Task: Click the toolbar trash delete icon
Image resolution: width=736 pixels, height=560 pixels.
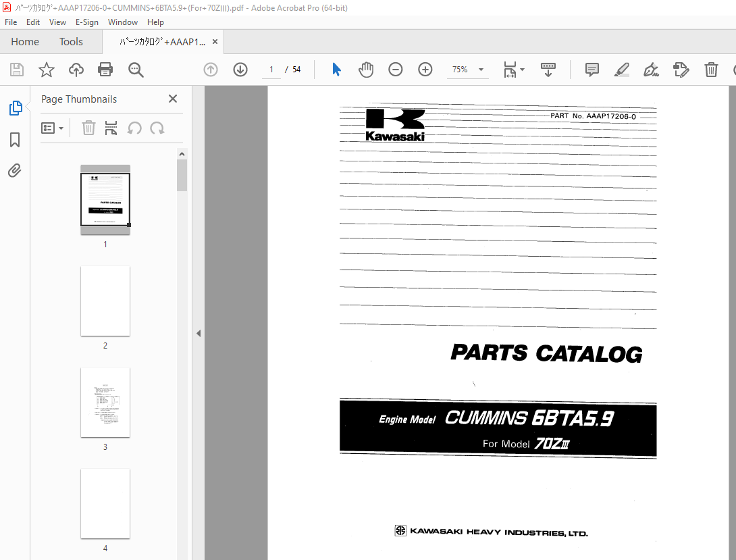Action: tap(711, 70)
